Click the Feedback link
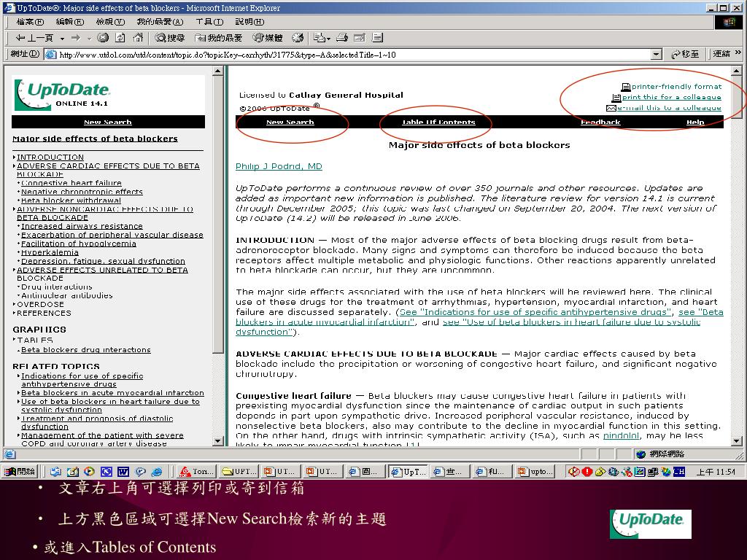Viewport: 747px width, 560px height. pos(600,122)
